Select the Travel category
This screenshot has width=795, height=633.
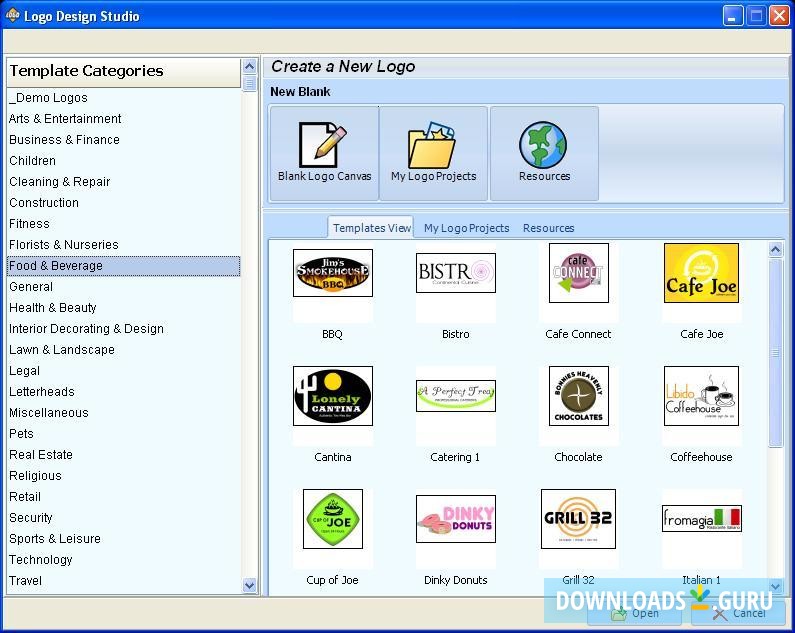click(x=123, y=581)
